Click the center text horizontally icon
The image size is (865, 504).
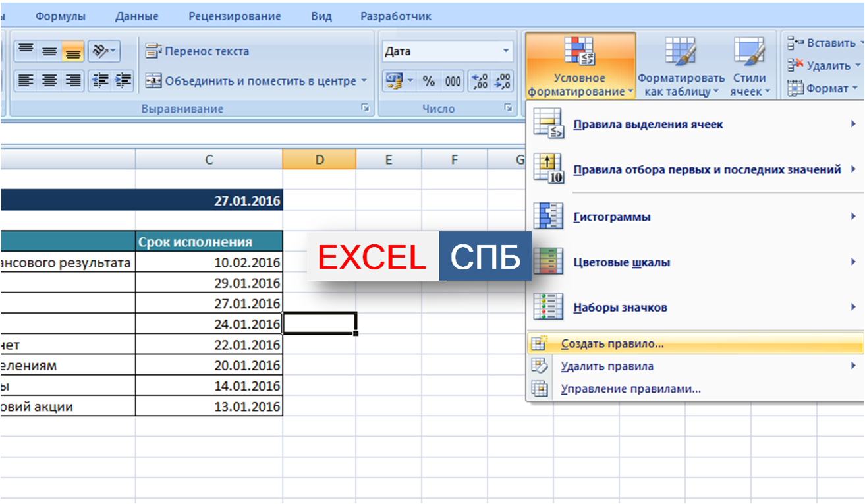tap(49, 81)
